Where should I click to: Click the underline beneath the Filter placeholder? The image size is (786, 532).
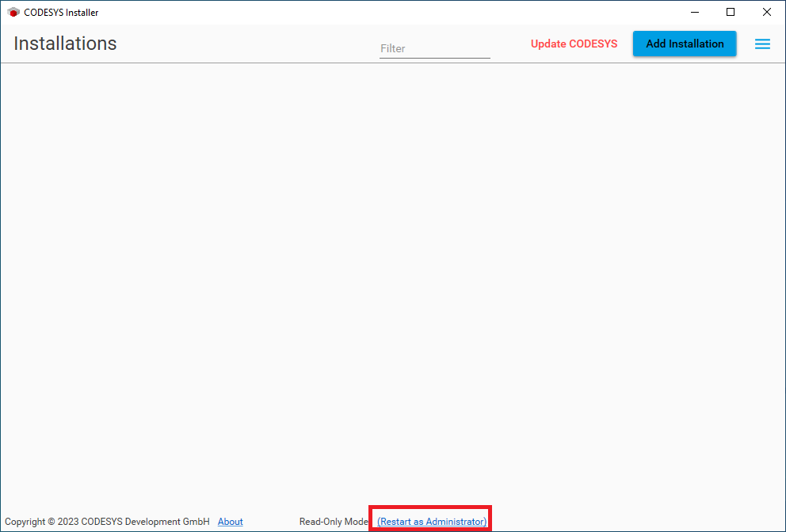pyautogui.click(x=434, y=58)
